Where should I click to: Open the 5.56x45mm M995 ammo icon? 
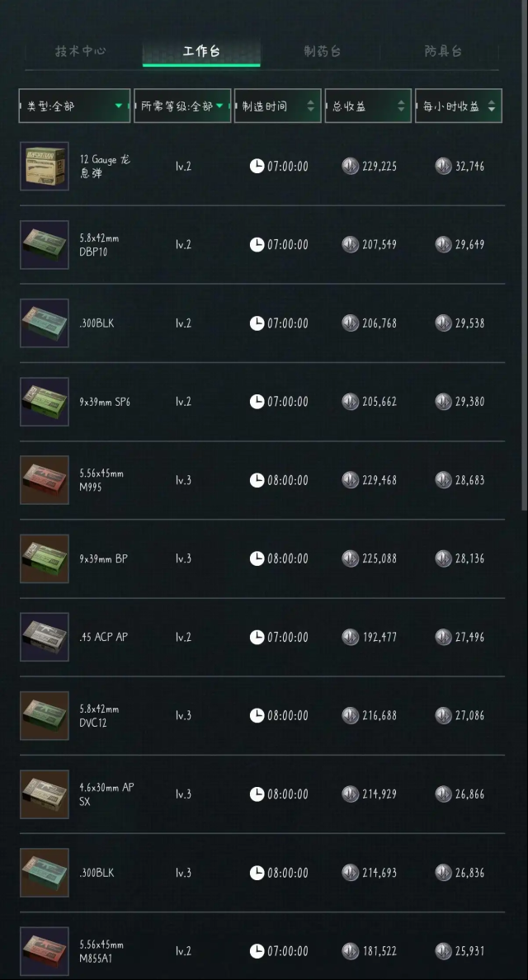tap(45, 480)
